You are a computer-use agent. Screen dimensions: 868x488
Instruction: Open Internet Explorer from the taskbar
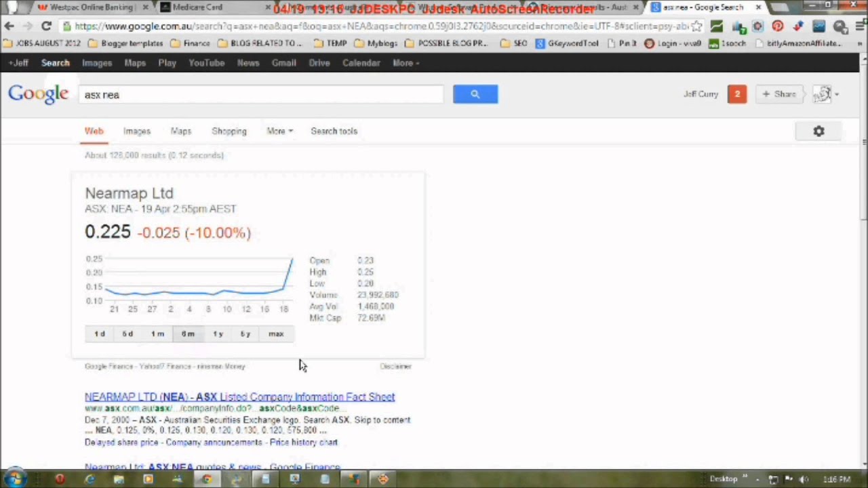coord(90,479)
